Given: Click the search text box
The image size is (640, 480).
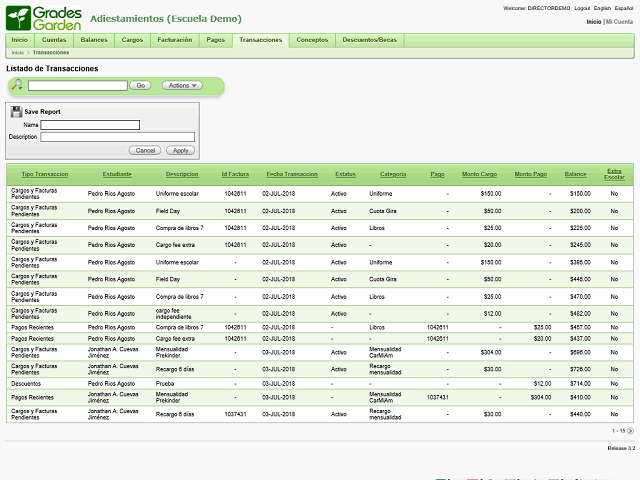Looking at the screenshot, I should 78,85.
